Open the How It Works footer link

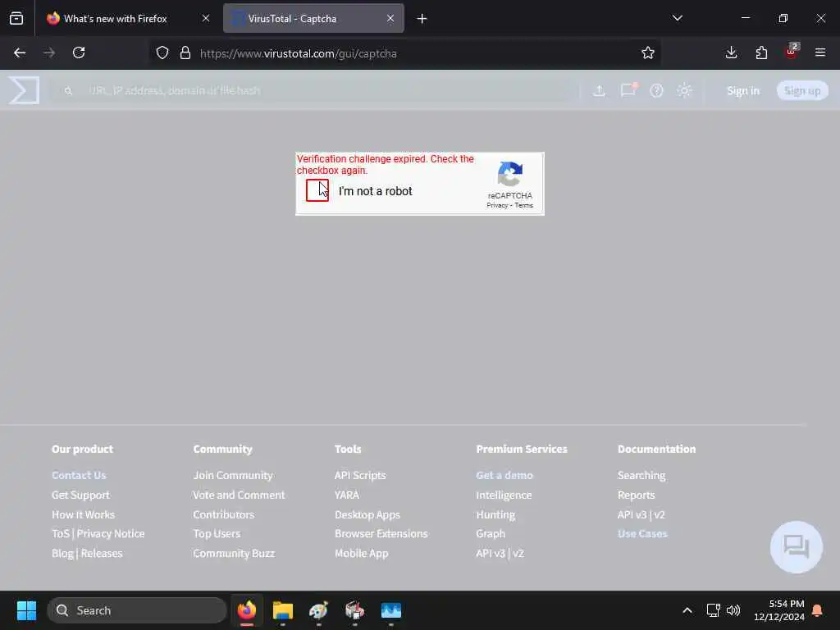[x=83, y=514]
